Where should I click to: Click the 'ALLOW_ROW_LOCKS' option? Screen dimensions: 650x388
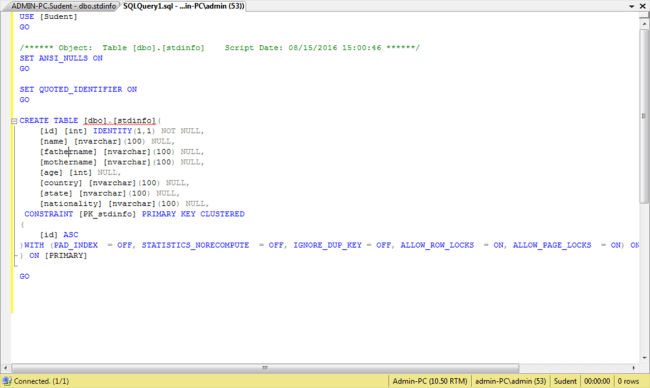[x=437, y=245]
